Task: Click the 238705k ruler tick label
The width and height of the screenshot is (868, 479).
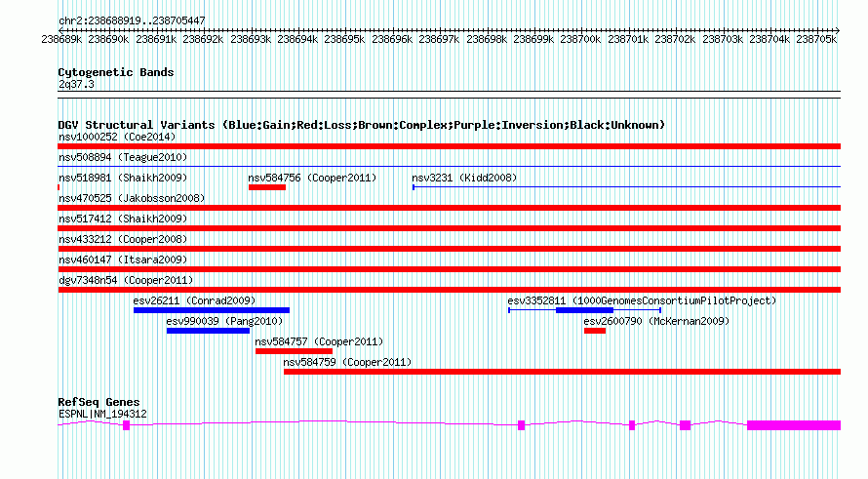Action: pos(816,39)
